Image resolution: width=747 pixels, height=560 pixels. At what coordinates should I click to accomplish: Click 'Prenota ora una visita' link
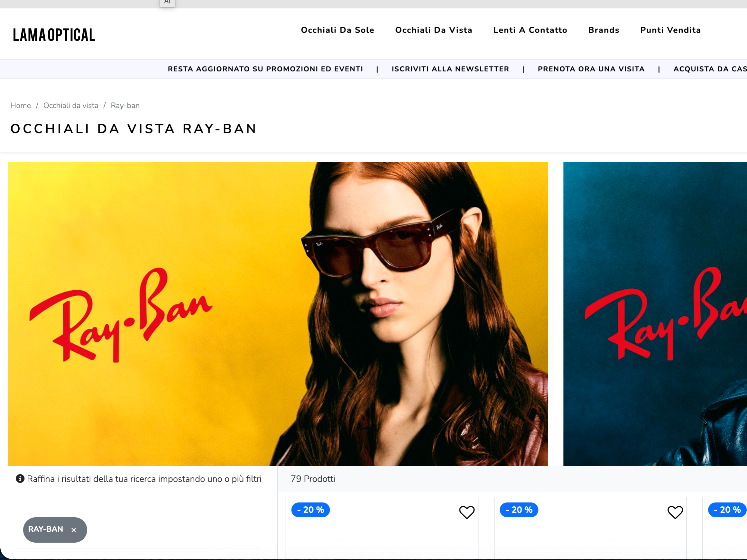(x=591, y=69)
